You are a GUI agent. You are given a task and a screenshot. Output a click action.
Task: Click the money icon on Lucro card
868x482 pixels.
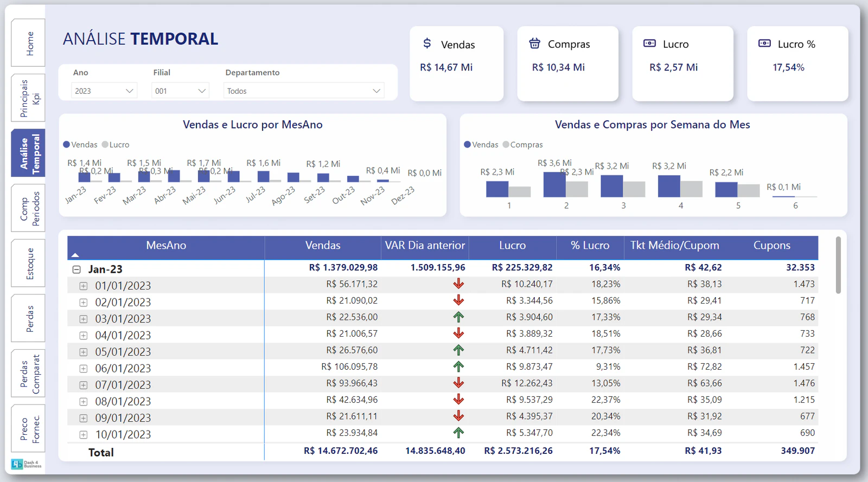(x=649, y=43)
